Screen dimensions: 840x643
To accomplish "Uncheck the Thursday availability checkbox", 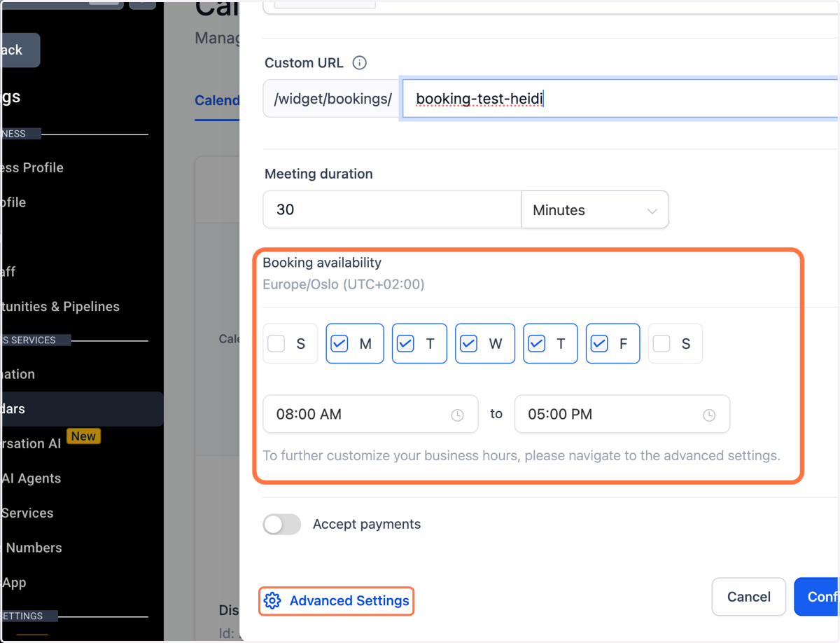I will (536, 343).
